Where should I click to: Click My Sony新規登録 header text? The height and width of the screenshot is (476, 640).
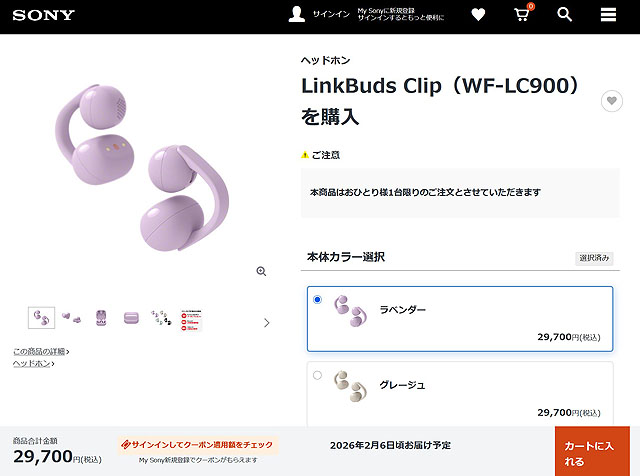pyautogui.click(x=386, y=11)
